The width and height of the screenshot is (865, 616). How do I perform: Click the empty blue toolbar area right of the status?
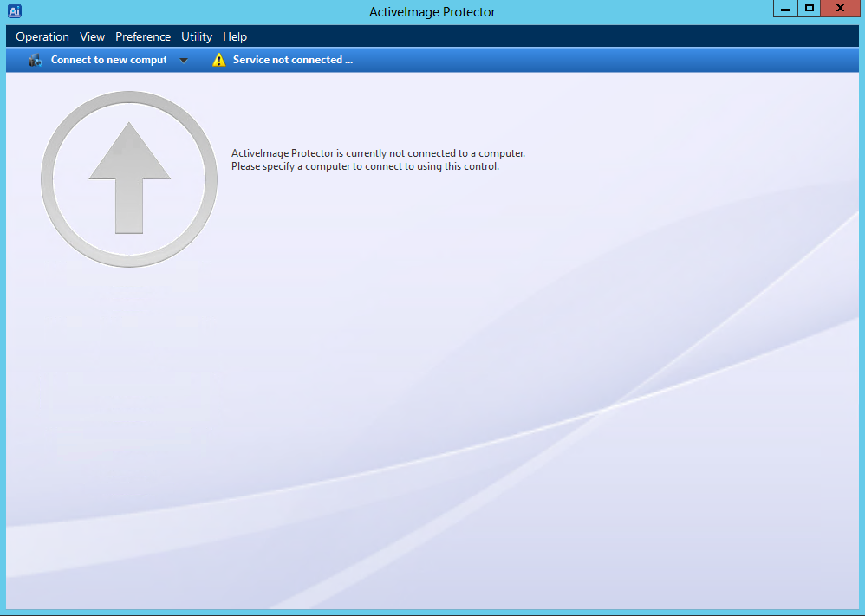607,60
